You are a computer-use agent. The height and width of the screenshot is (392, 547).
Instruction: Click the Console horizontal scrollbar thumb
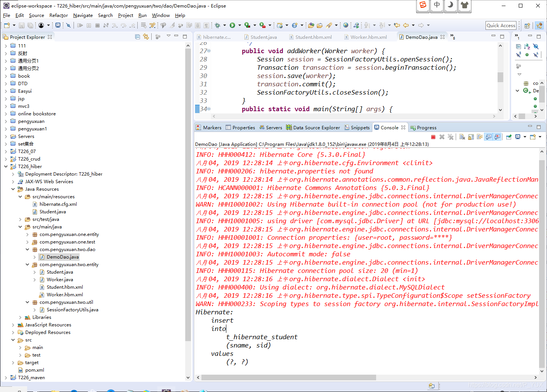click(x=289, y=377)
